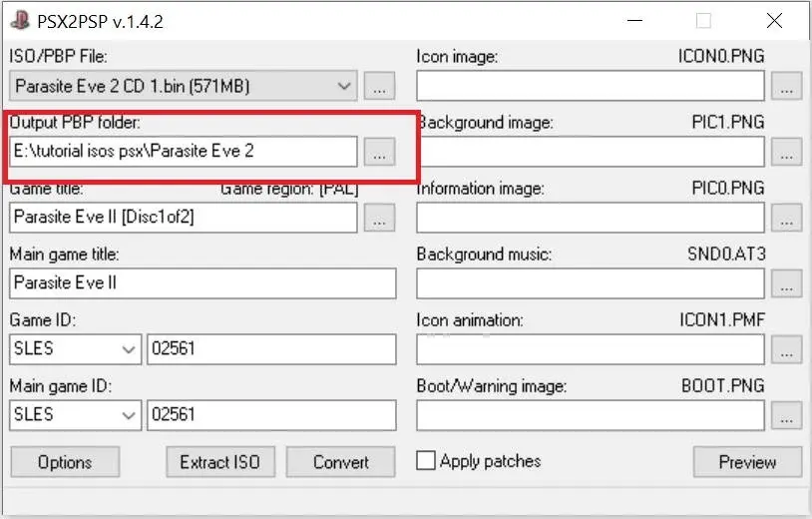Click the Game ID number field 02561

tap(270, 349)
